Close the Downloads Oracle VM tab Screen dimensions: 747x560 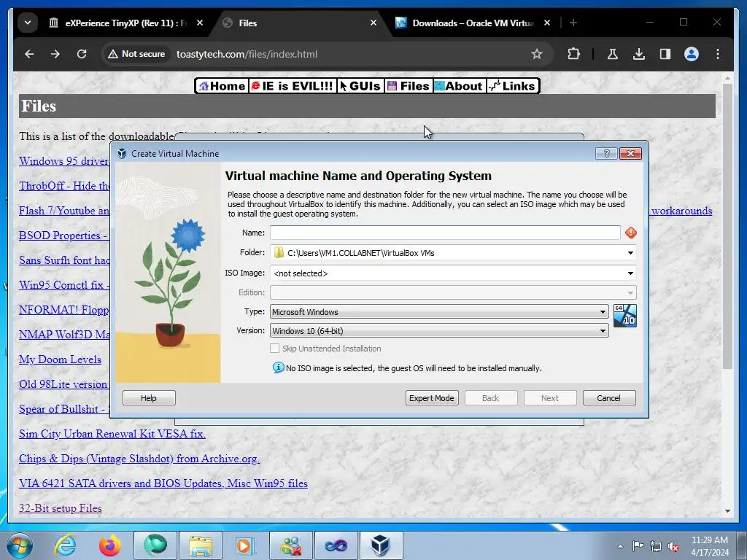pyautogui.click(x=547, y=23)
